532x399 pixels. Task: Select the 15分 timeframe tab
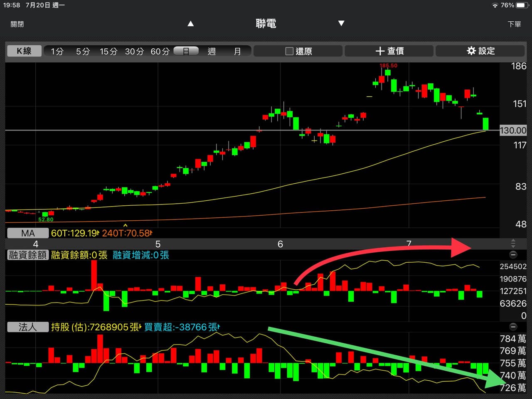click(x=108, y=52)
